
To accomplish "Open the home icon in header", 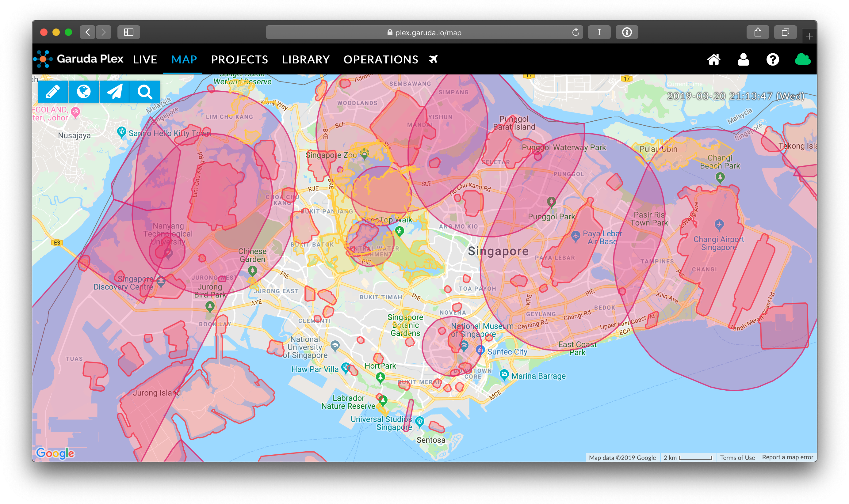I will (714, 59).
